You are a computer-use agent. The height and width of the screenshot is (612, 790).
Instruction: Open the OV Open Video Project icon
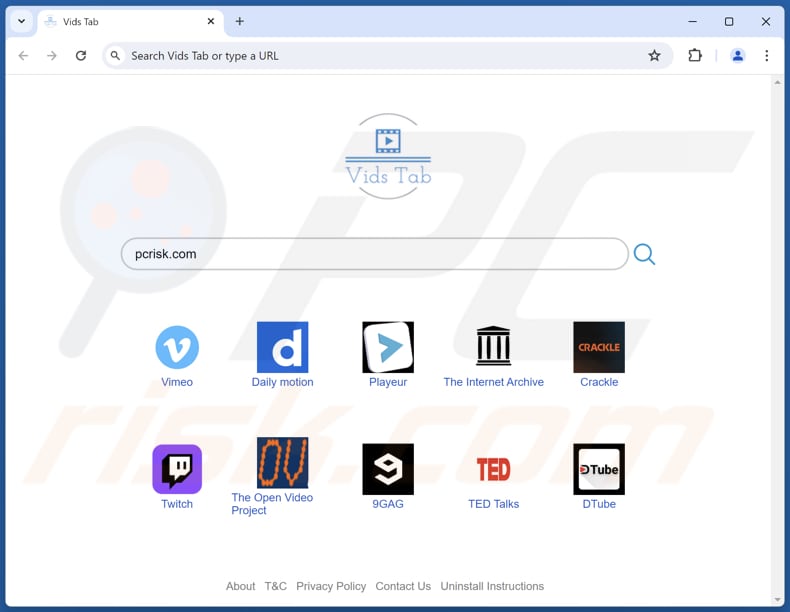tap(282, 462)
